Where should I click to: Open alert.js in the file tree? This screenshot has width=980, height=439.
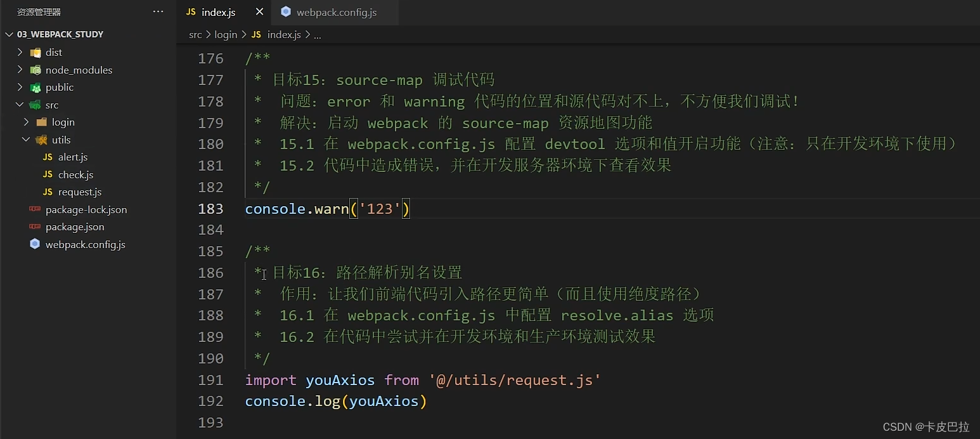coord(73,157)
